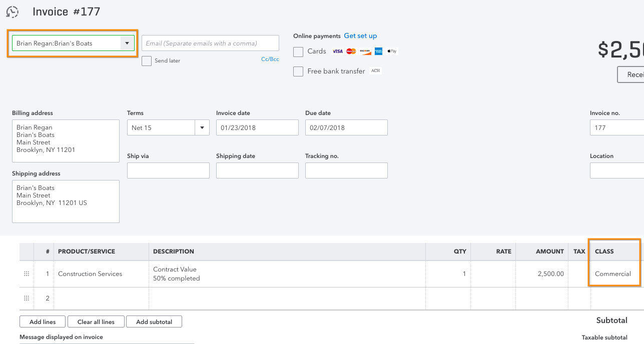Click the drag handle for line 1

[27, 274]
